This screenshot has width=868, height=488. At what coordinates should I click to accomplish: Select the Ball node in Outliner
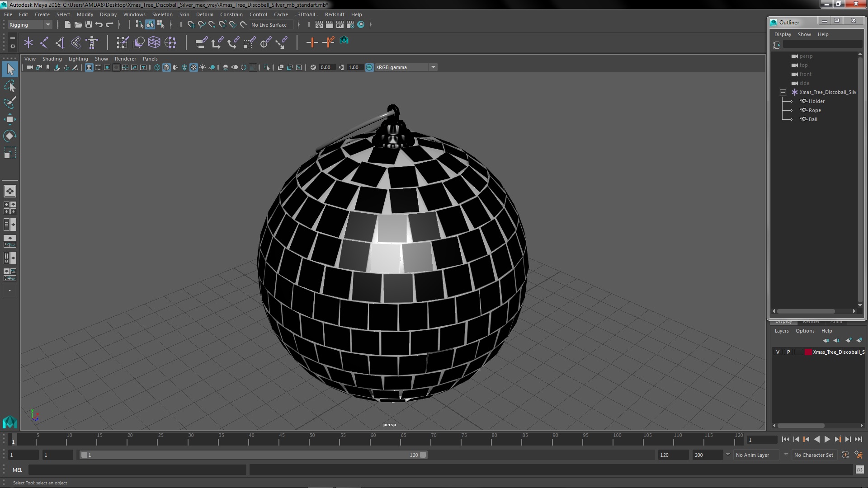click(x=813, y=119)
